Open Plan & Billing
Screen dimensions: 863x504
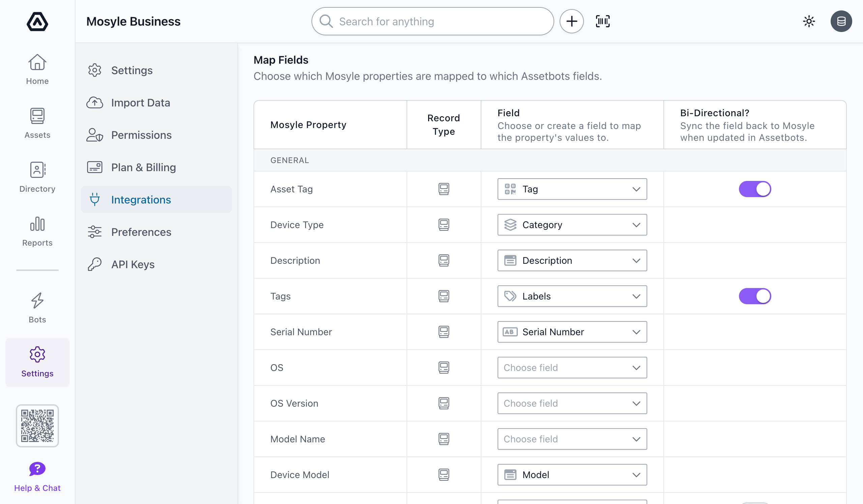coord(156,167)
